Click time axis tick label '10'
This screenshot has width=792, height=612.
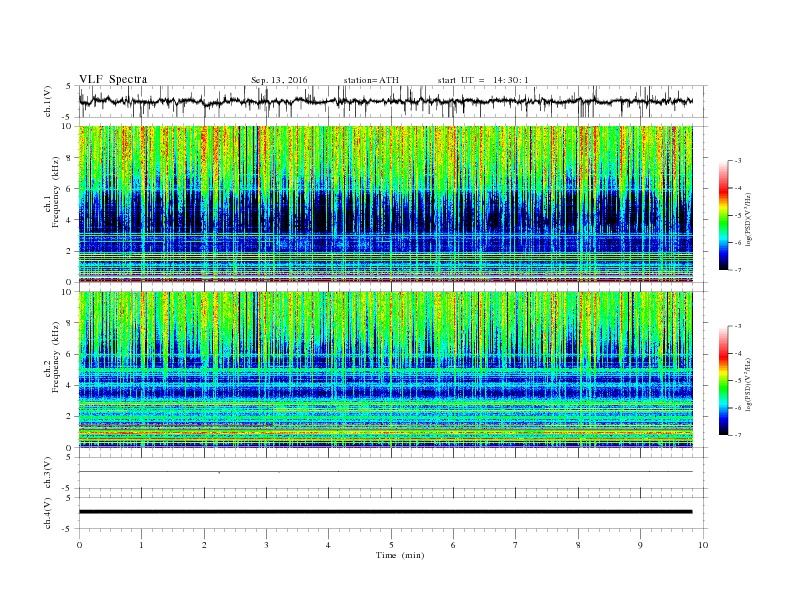[x=703, y=545]
